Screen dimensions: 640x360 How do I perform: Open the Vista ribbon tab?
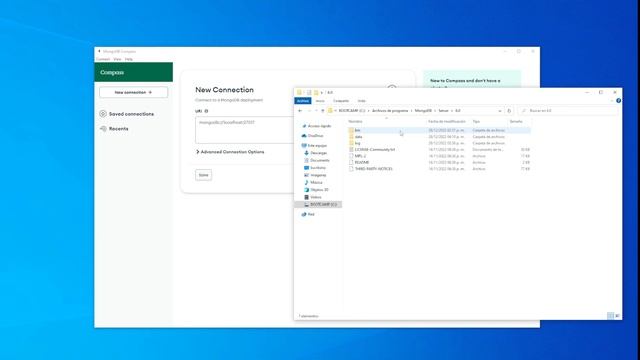pyautogui.click(x=361, y=101)
